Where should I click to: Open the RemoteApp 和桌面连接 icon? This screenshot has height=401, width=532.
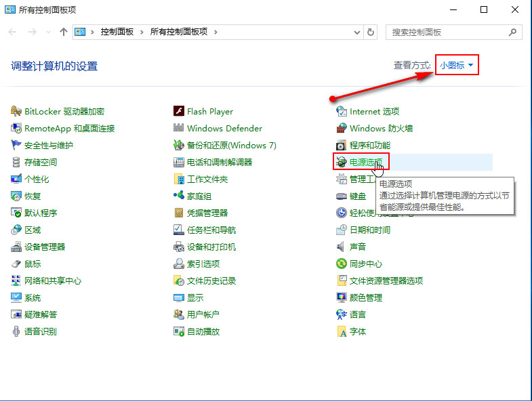(x=16, y=128)
